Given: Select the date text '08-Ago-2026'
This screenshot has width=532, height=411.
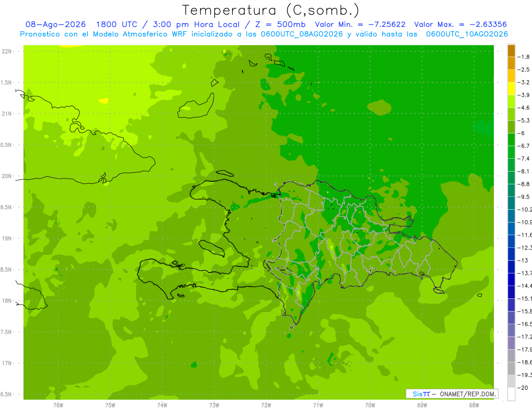Looking at the screenshot, I should click(55, 24).
